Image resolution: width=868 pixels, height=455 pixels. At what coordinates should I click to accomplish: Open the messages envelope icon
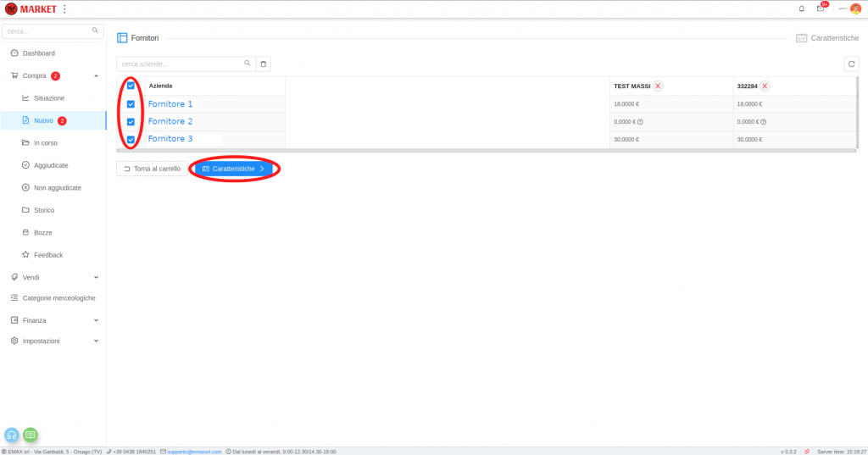pyautogui.click(x=820, y=8)
